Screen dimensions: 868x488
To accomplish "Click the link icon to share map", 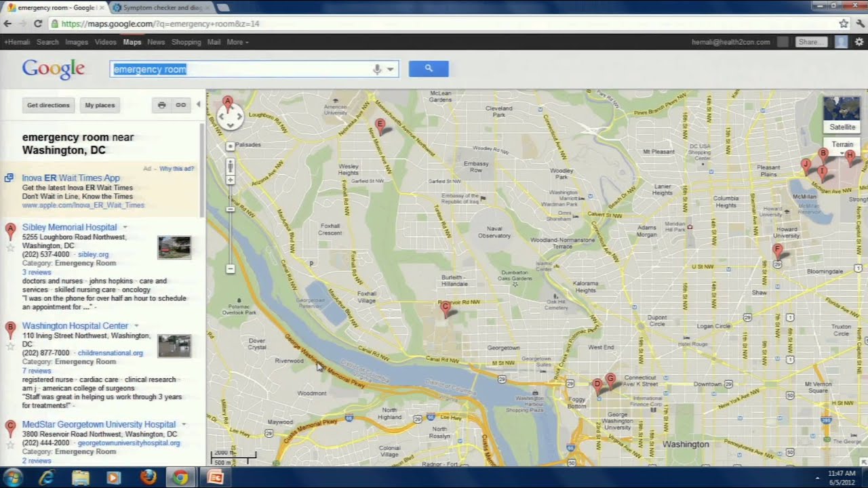I will [180, 105].
